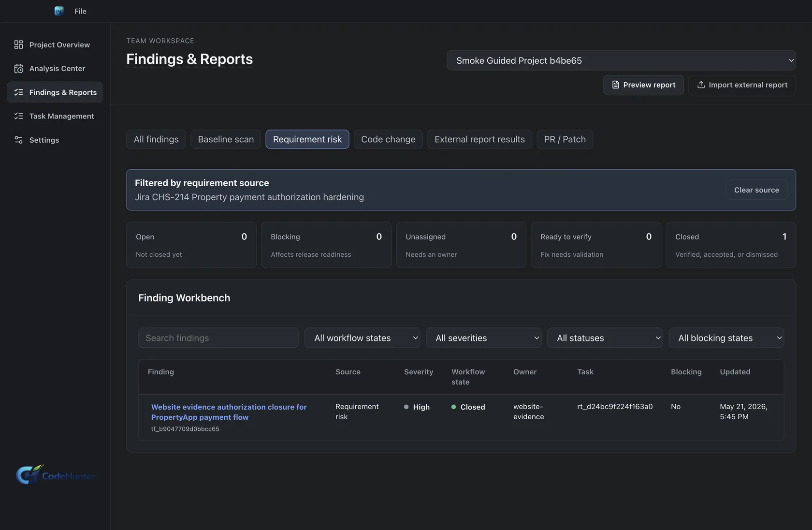Image resolution: width=812 pixels, height=530 pixels.
Task: Open the All statuses dropdown
Action: coord(605,338)
